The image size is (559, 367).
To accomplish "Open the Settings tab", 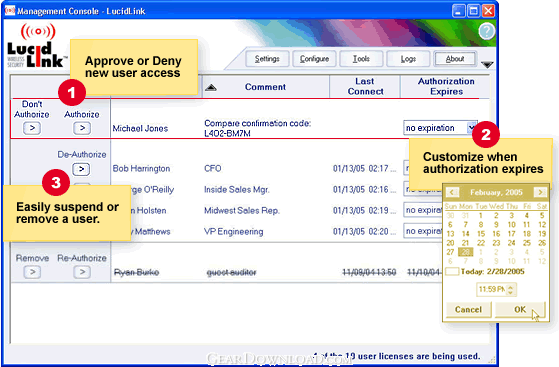I will pyautogui.click(x=267, y=59).
